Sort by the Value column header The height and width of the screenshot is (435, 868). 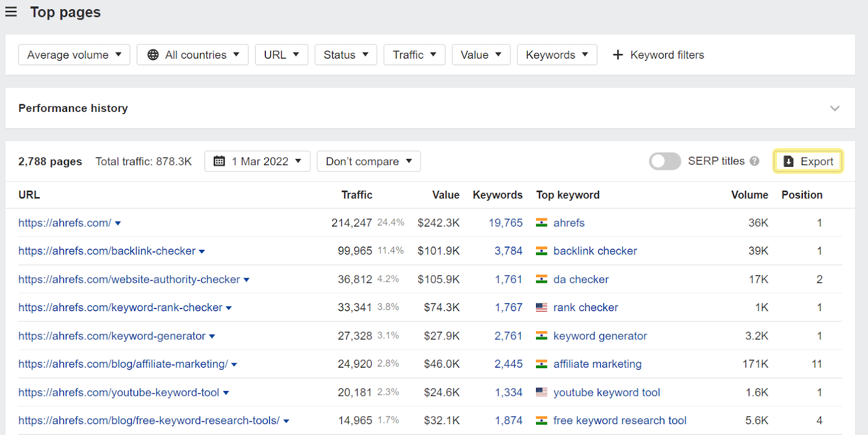[446, 195]
